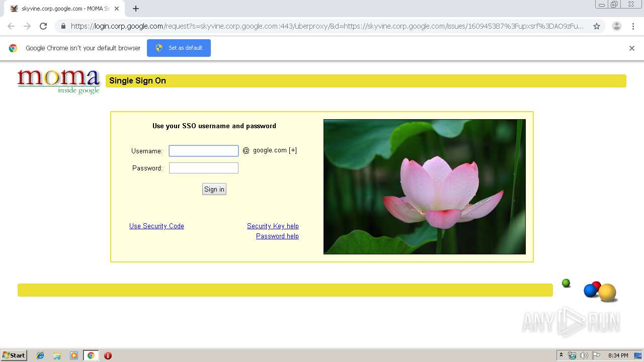The height and width of the screenshot is (362, 644).
Task: Click the browser back arrow
Action: [x=11, y=26]
